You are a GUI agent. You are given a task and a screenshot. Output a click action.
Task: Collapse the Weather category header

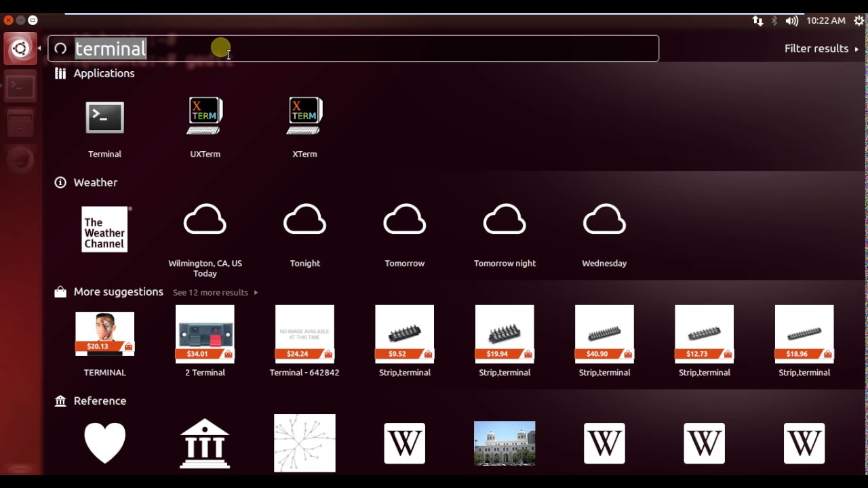click(x=86, y=182)
